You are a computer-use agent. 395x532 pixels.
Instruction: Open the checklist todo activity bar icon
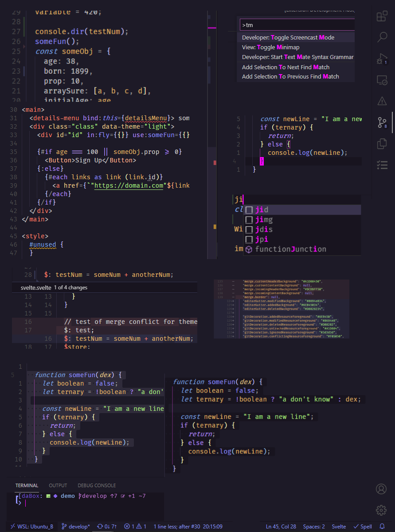coord(382,165)
